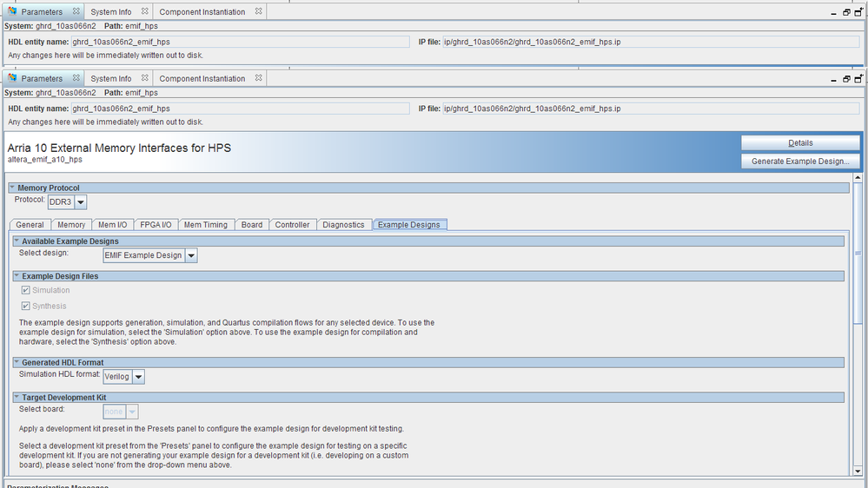Click the scroll down arrow of parameters pane
The image size is (868, 488).
pos(858,471)
